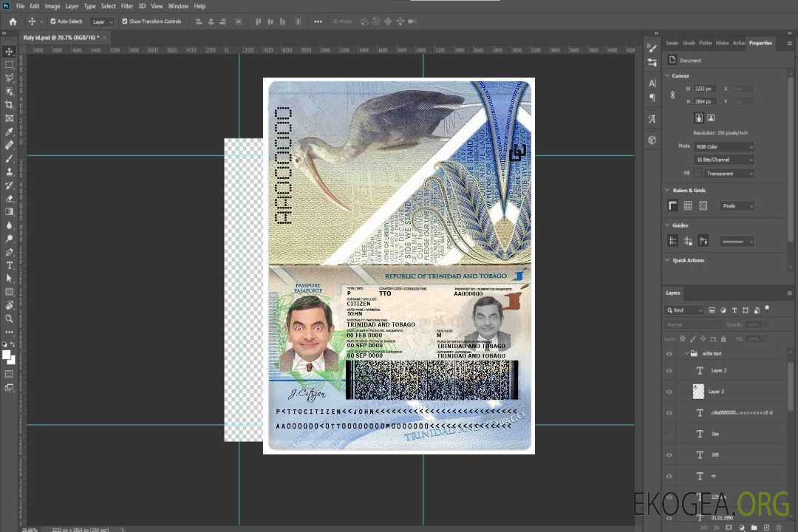This screenshot has height=532, width=798.
Task: Click the Home icon in options bar
Action: (x=13, y=21)
